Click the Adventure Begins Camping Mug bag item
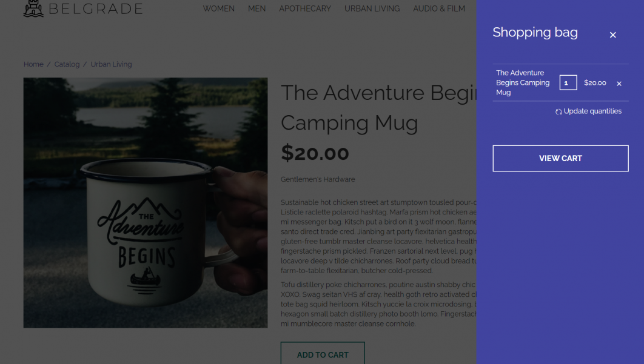Viewport: 644px width, 364px height. (x=522, y=82)
